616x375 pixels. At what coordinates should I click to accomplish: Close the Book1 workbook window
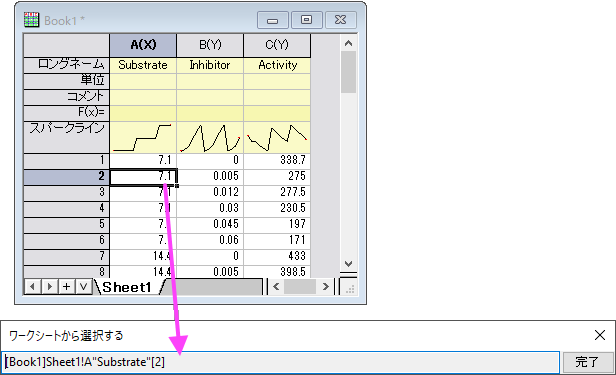(x=341, y=20)
